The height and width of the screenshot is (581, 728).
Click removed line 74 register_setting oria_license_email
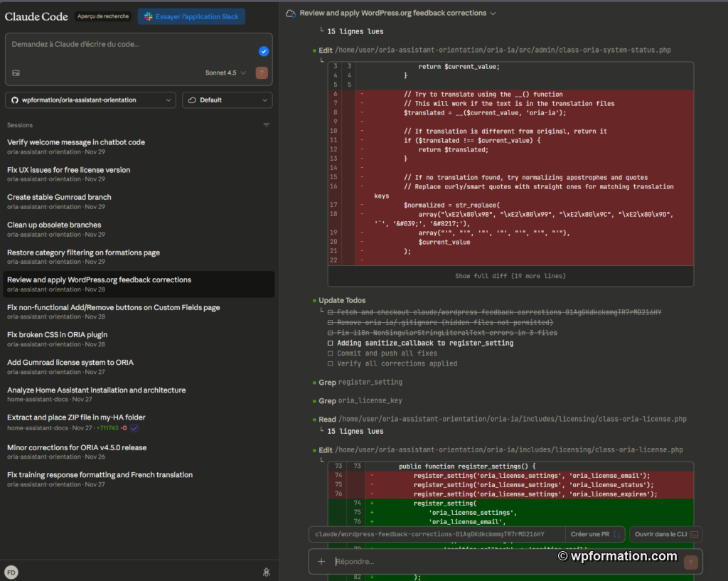(x=510, y=476)
